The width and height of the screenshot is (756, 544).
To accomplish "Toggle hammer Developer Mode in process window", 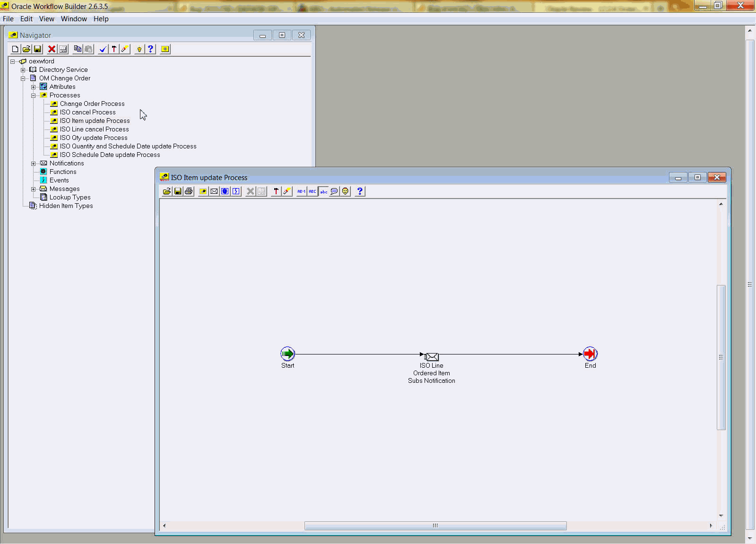I will pyautogui.click(x=276, y=191).
